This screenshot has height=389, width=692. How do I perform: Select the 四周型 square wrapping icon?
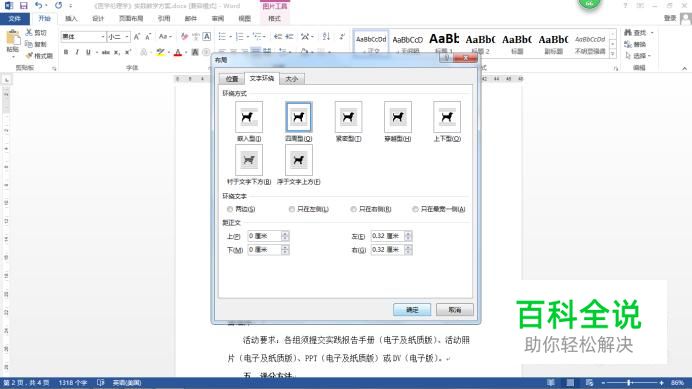point(299,117)
